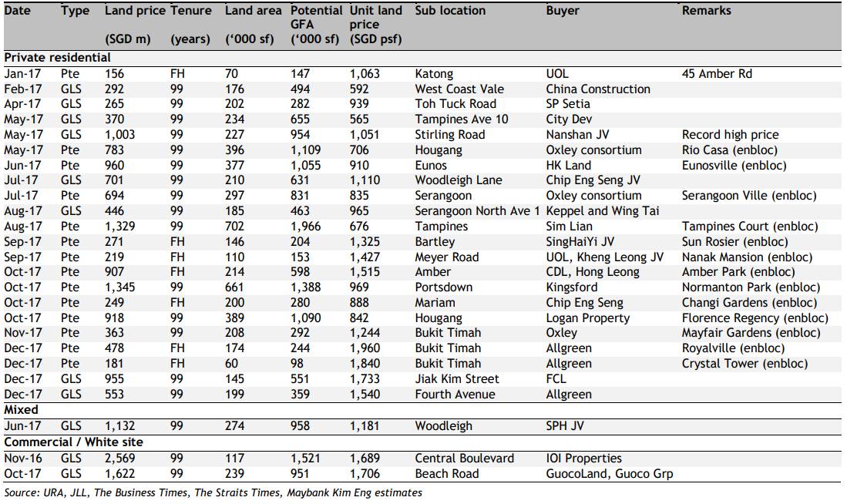Screen dimensions: 847x504
Task: Select the 'Private residential' section heading
Action: pos(57,58)
